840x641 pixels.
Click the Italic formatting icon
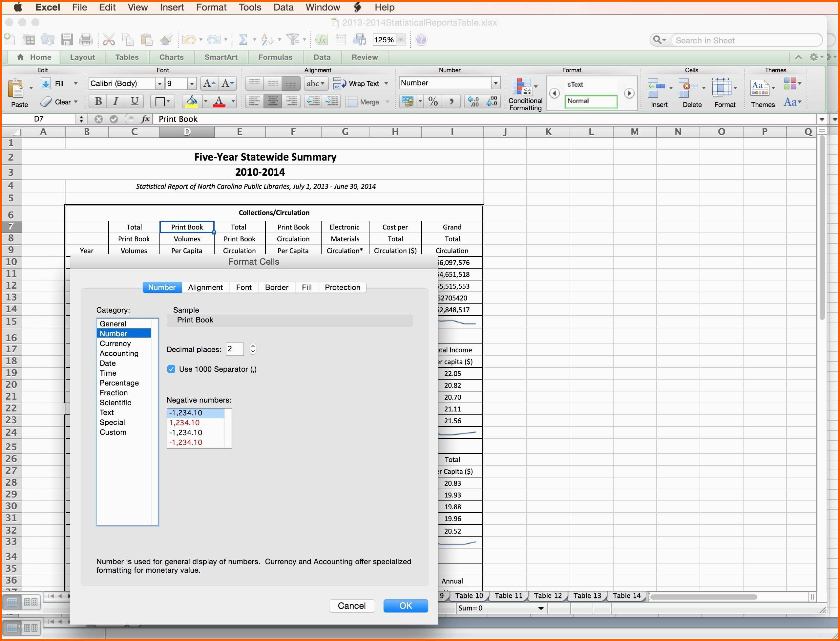116,101
